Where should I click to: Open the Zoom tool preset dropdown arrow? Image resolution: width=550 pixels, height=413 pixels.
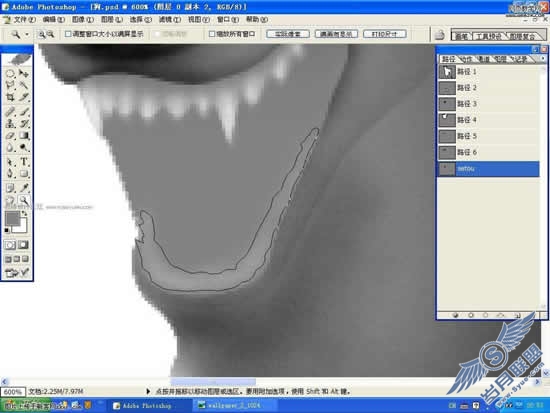[x=27, y=34]
